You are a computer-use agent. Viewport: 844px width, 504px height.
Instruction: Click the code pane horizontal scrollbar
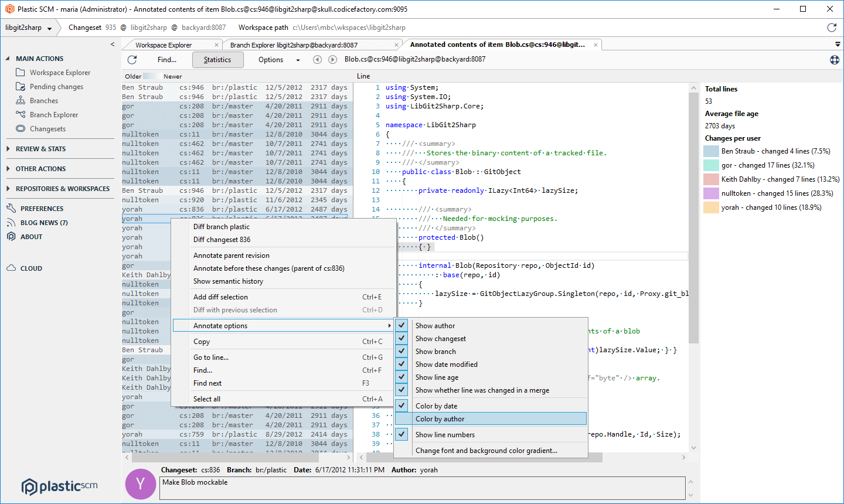point(485,457)
